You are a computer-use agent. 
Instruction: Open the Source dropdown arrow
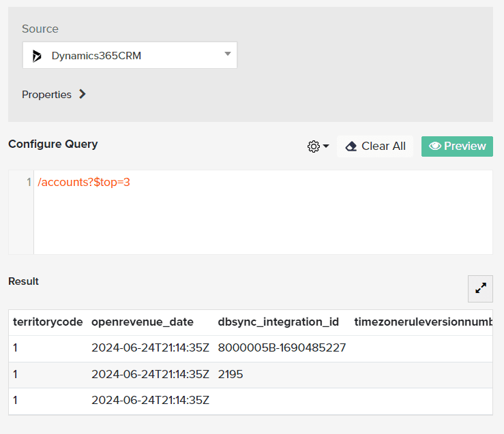pyautogui.click(x=228, y=55)
